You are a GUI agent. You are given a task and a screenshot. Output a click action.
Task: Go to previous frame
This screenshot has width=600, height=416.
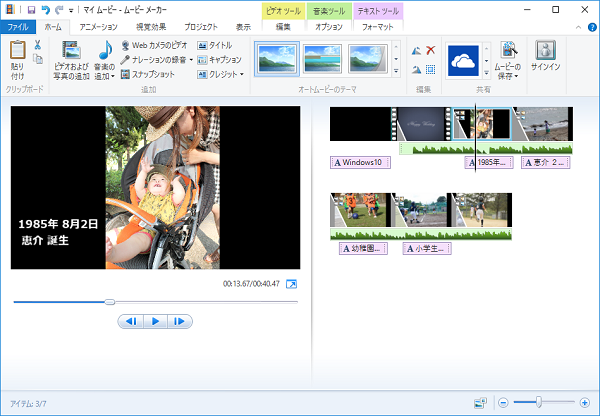coord(131,321)
